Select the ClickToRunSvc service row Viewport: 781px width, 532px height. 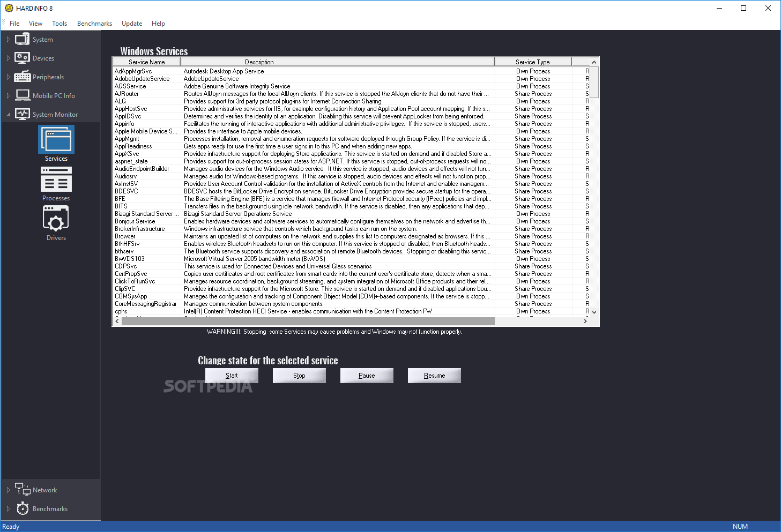coord(351,281)
